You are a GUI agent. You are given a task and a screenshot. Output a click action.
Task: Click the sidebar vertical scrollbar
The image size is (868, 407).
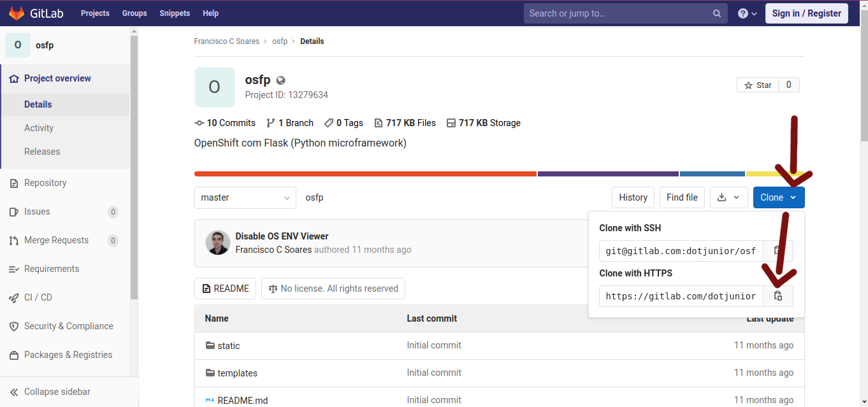click(134, 167)
